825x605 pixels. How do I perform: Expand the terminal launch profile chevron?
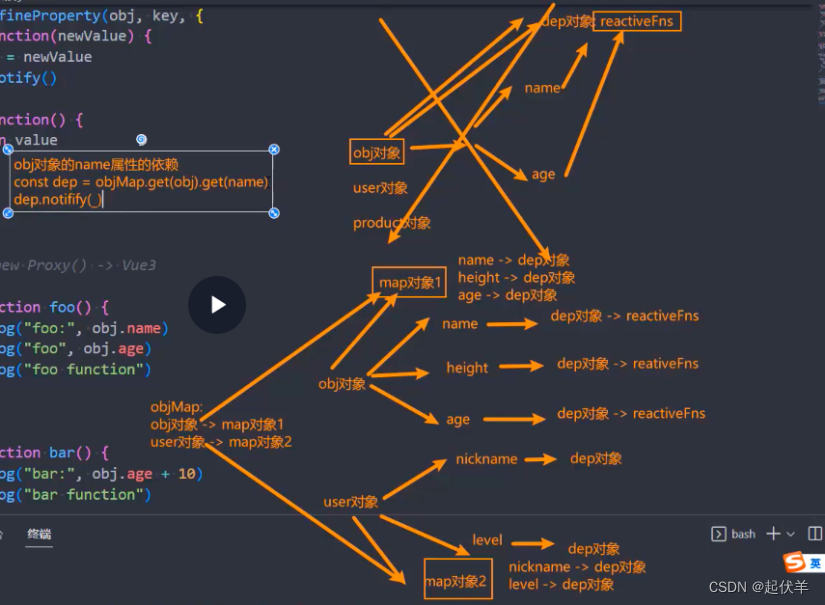(x=790, y=534)
